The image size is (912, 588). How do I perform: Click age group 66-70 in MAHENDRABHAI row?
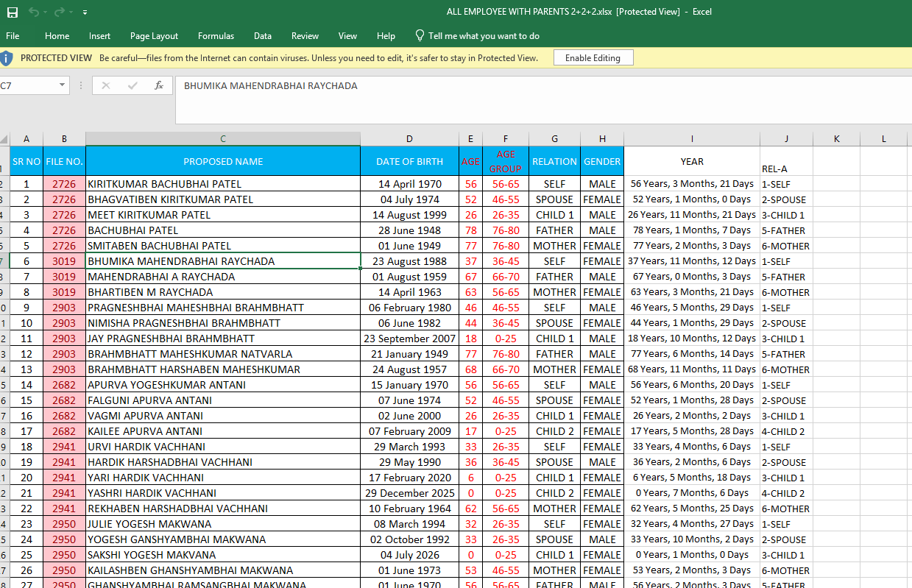pyautogui.click(x=506, y=277)
